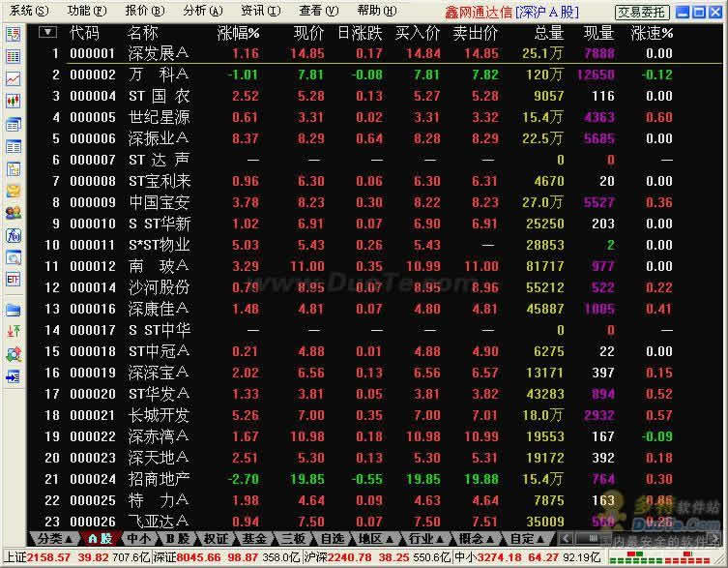Switch to the 基金 tab
The height and width of the screenshot is (568, 728).
(x=254, y=538)
